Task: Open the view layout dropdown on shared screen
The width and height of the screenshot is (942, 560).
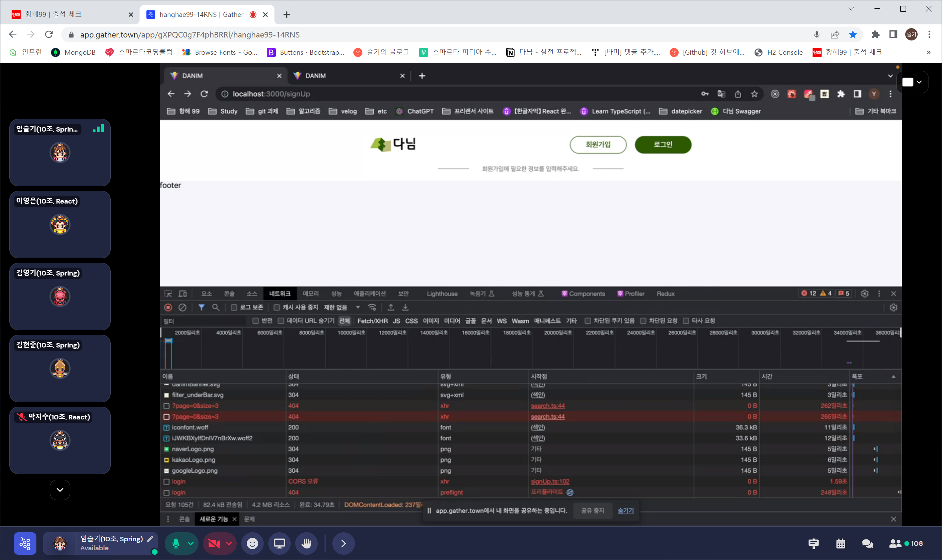Action: point(912,82)
